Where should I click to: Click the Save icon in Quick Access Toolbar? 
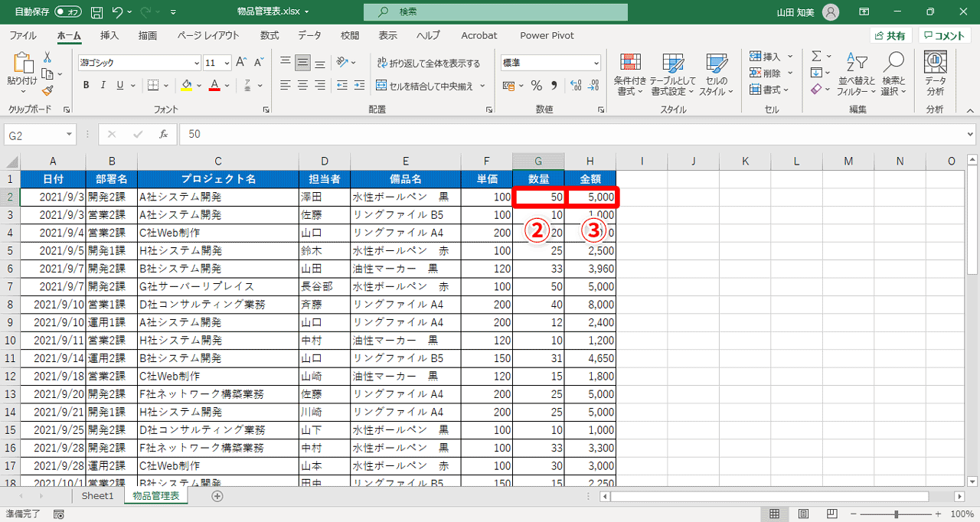95,11
